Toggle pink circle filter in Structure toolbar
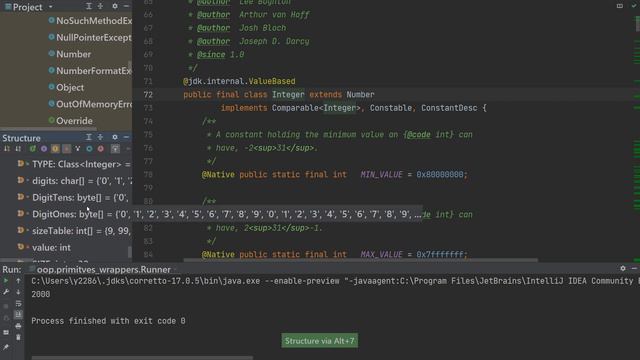The image size is (640, 360). click(100, 149)
